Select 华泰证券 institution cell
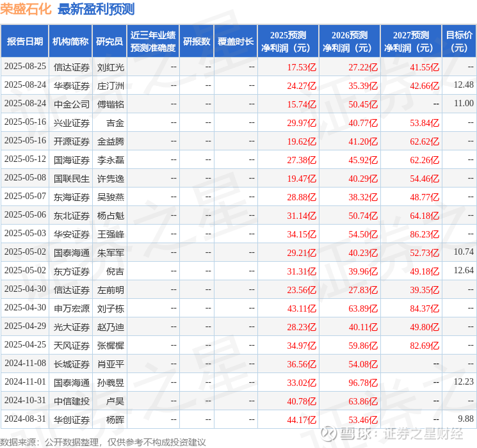 tap(72, 86)
